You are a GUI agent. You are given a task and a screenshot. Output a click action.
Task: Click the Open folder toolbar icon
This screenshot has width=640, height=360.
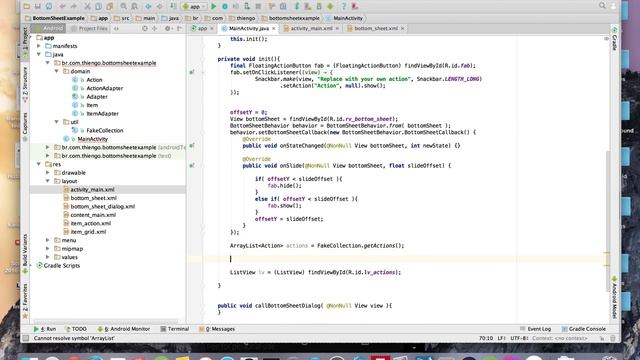click(27, 6)
